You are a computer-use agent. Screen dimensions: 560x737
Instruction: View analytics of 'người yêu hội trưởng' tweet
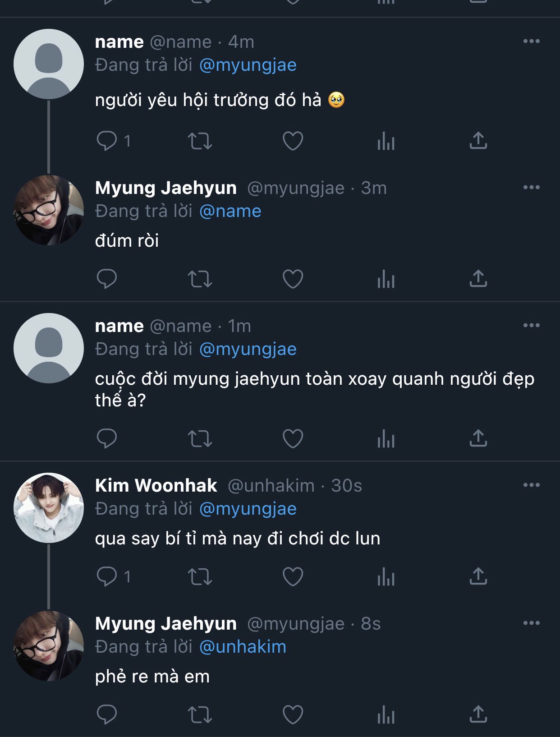click(x=386, y=141)
